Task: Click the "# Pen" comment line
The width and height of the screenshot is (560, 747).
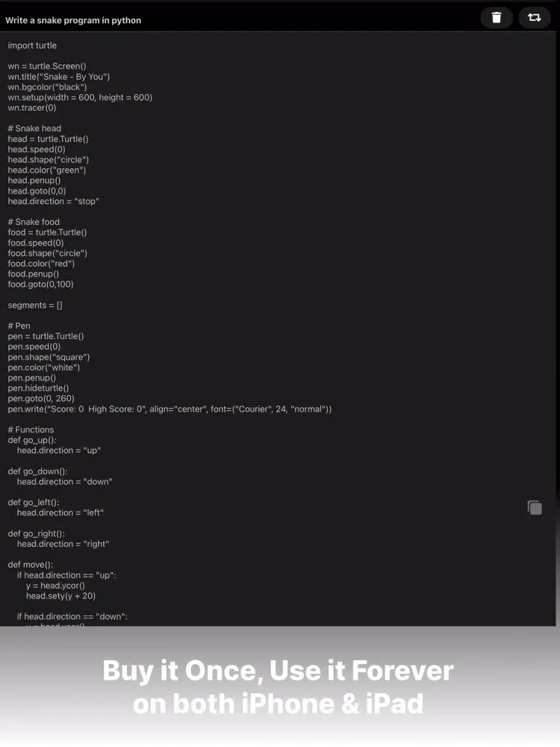Action: tap(19, 326)
